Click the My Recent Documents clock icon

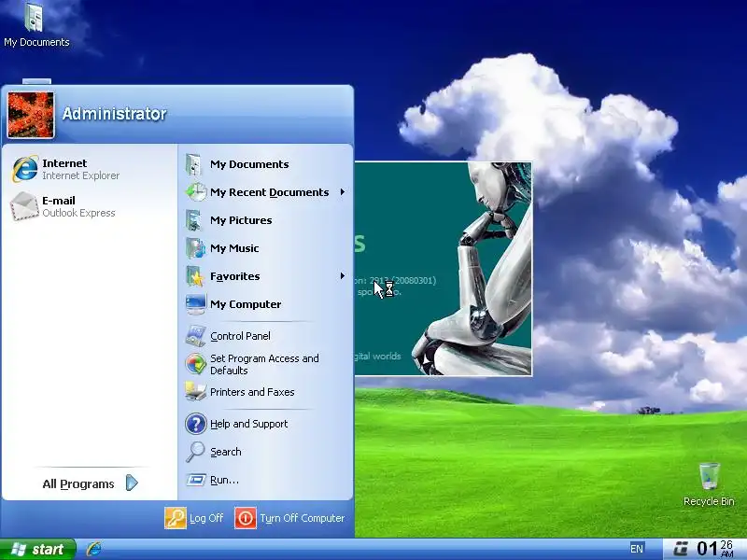[x=195, y=192]
